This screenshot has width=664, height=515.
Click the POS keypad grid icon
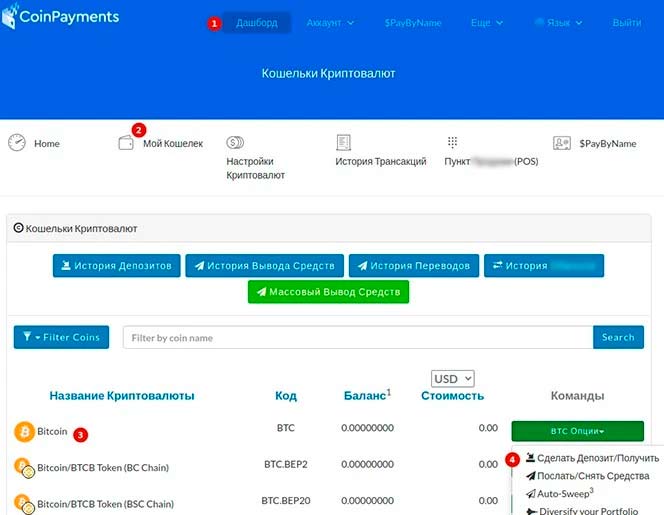pyautogui.click(x=452, y=143)
